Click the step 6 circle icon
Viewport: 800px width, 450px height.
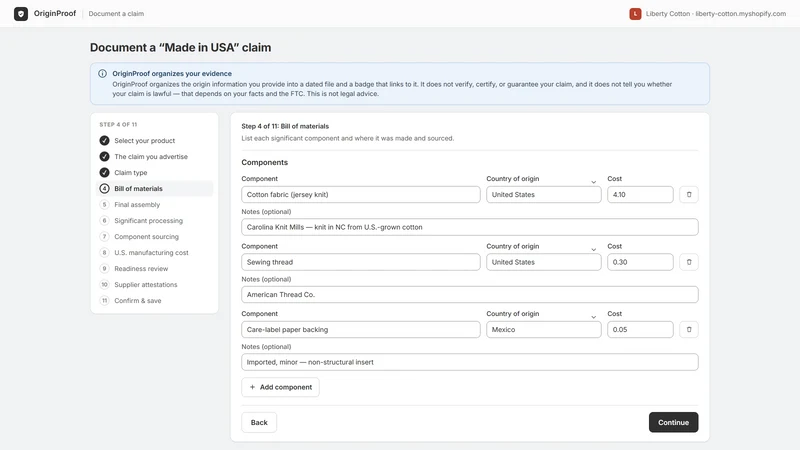click(104, 220)
